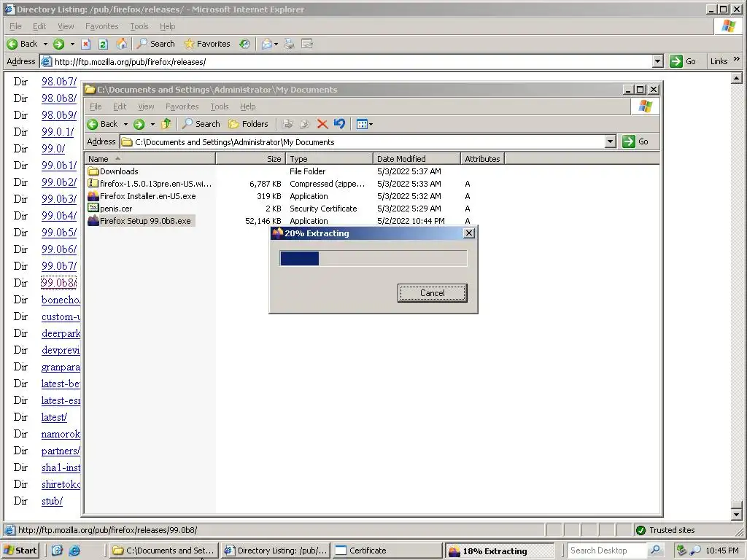Click the extraction progress bar

(373, 259)
